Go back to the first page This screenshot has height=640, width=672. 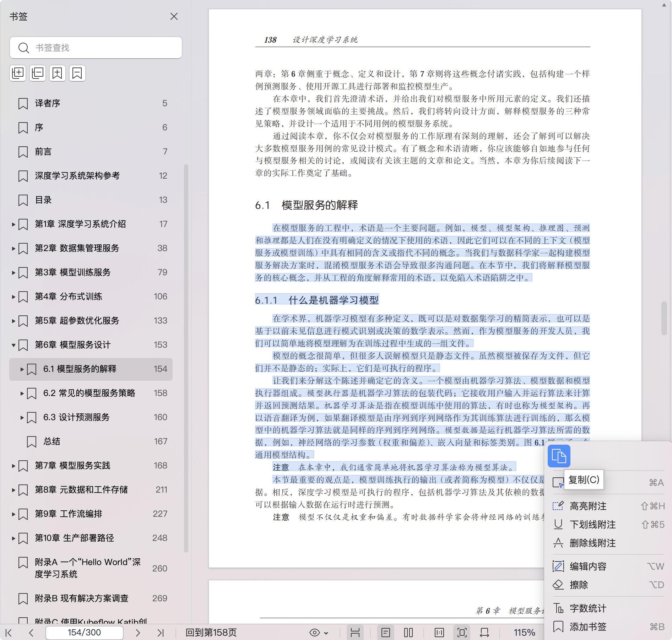(9, 633)
